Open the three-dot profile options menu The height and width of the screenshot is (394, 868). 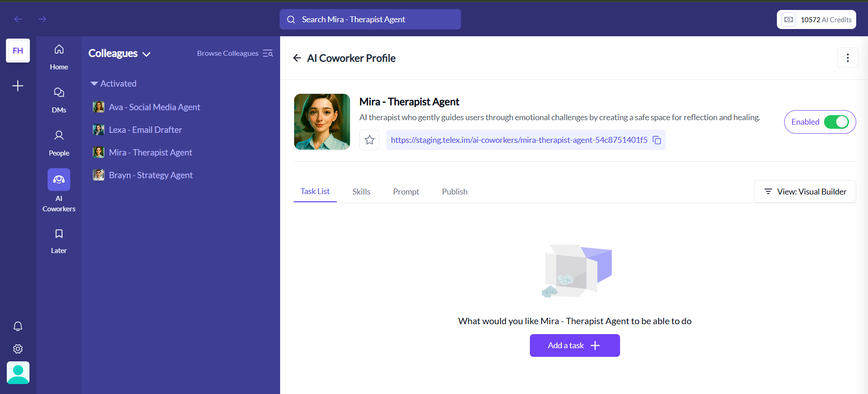847,58
